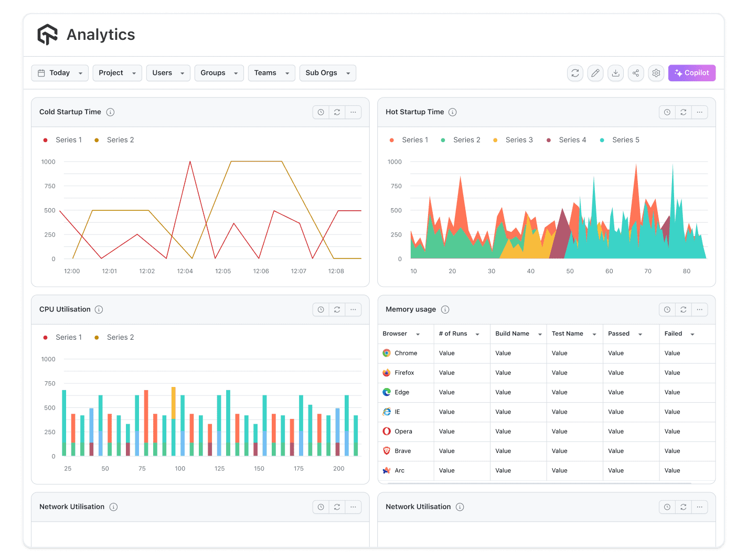This screenshot has width=747, height=560.
Task: Open the Copilot assistant
Action: (691, 73)
